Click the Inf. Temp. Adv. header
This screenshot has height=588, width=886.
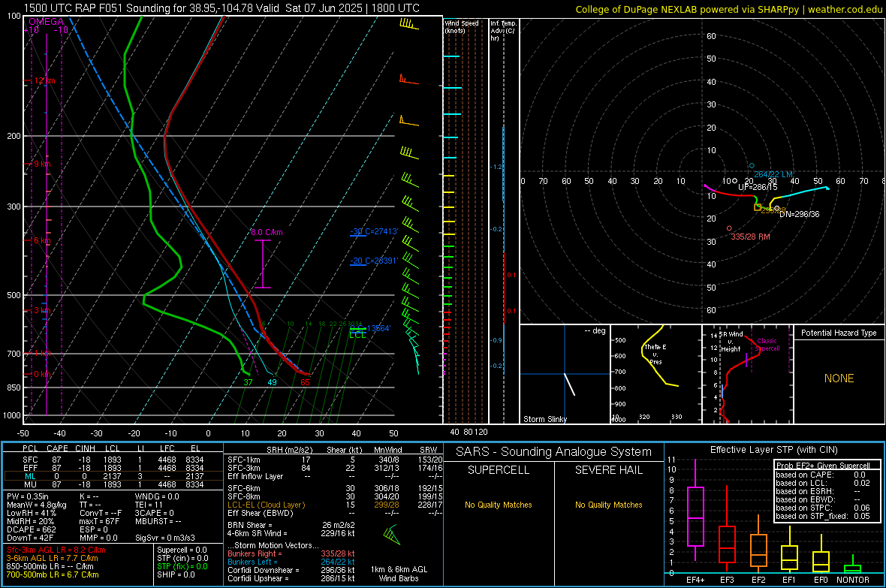(x=503, y=31)
